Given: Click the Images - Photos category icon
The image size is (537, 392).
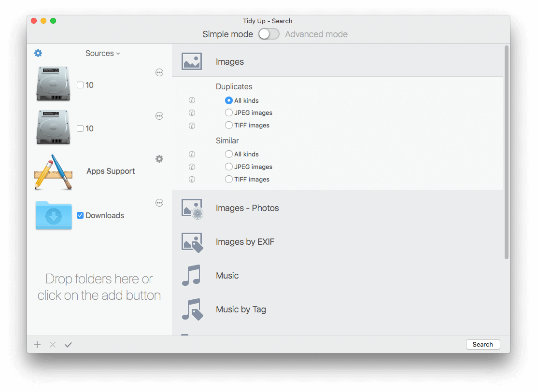Looking at the screenshot, I should pos(192,209).
